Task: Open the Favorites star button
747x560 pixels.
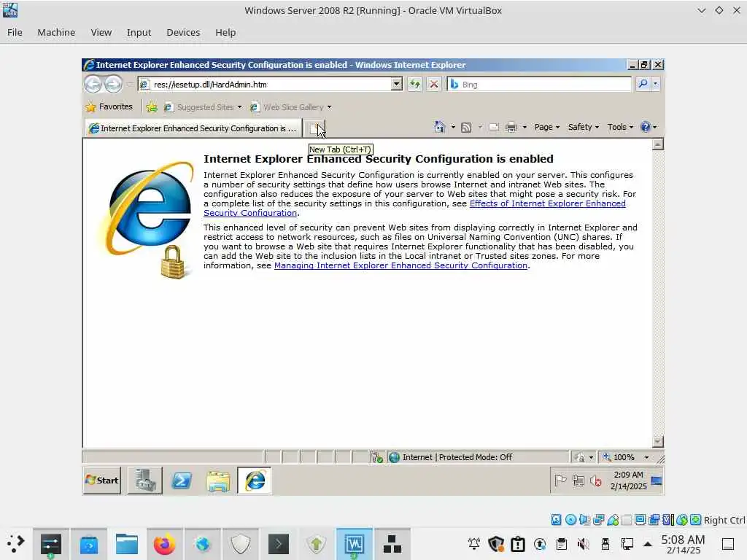Action: pyautogui.click(x=109, y=106)
